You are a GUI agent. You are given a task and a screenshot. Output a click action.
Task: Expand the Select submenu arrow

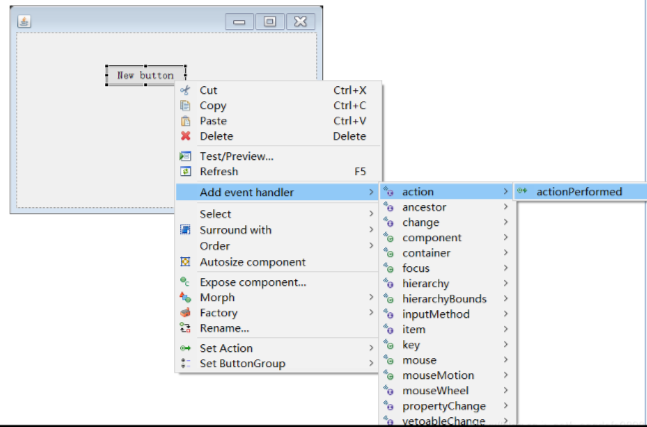[371, 213]
